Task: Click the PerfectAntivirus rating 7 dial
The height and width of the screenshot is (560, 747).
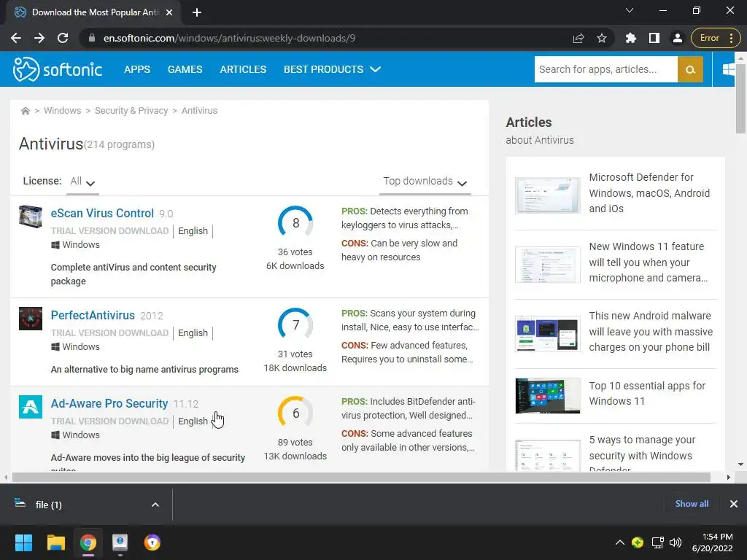Action: pos(295,324)
